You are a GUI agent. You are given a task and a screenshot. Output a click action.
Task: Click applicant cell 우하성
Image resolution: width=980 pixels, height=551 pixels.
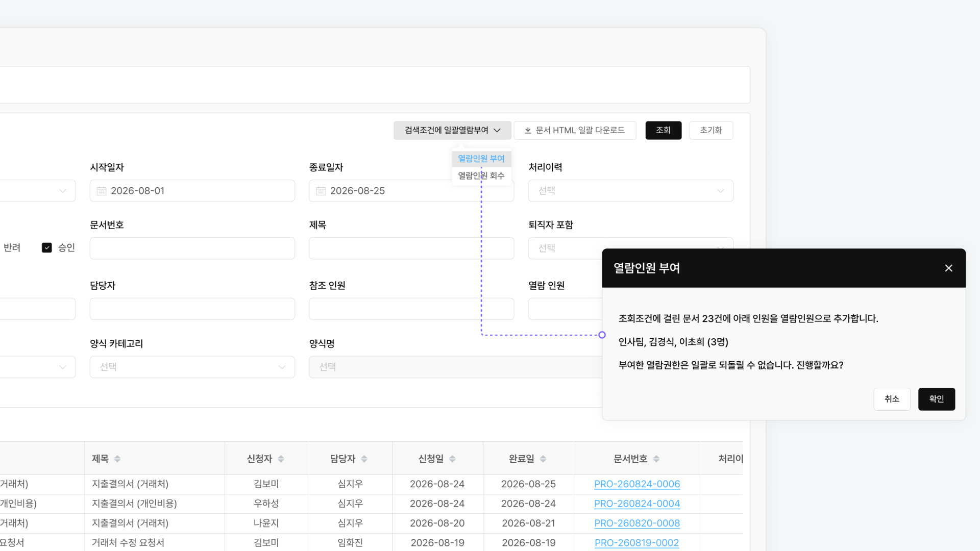click(x=266, y=504)
